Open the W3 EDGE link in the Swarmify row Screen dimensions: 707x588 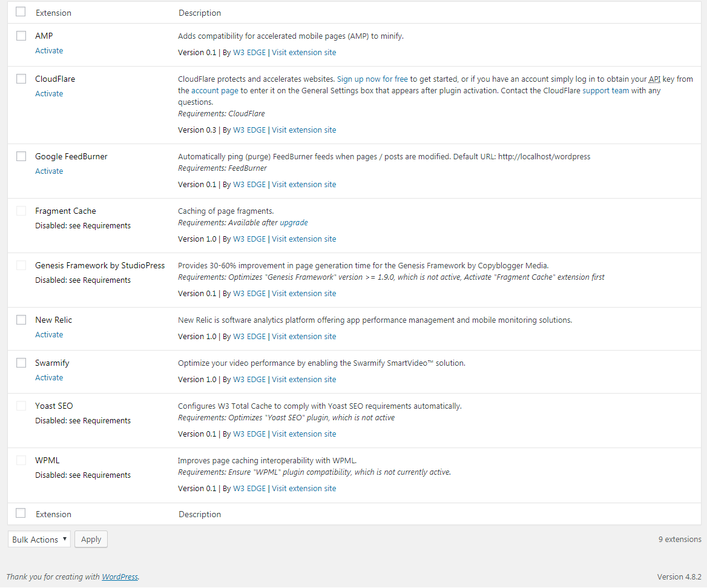(x=249, y=380)
